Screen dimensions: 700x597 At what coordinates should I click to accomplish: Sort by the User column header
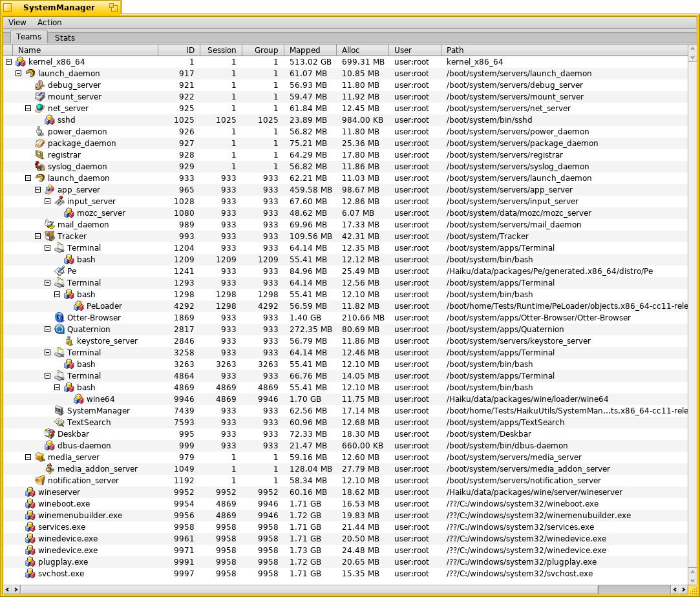coord(415,50)
